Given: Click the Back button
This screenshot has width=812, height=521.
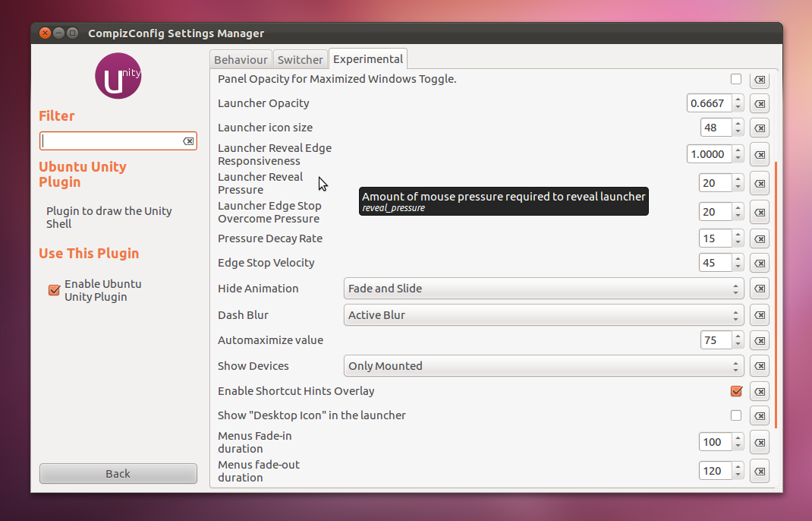Looking at the screenshot, I should pyautogui.click(x=118, y=473).
